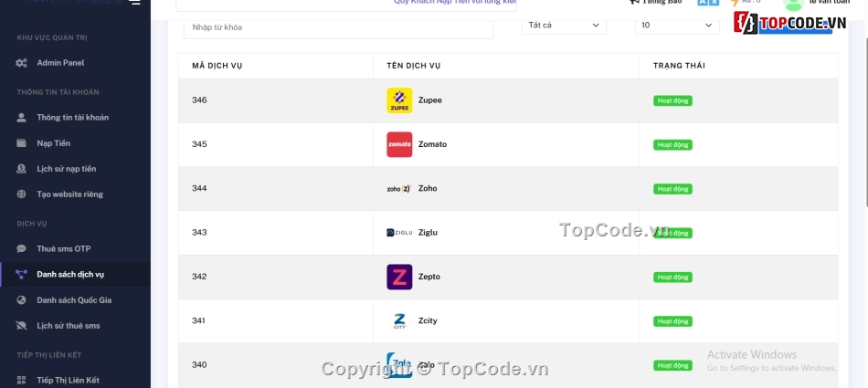Click Hoạt động badge in Zepto row

672,278
